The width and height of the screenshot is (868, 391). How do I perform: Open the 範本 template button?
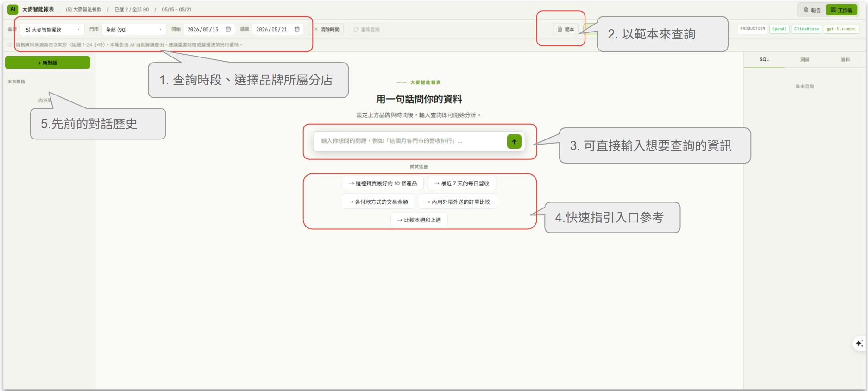[x=566, y=29]
